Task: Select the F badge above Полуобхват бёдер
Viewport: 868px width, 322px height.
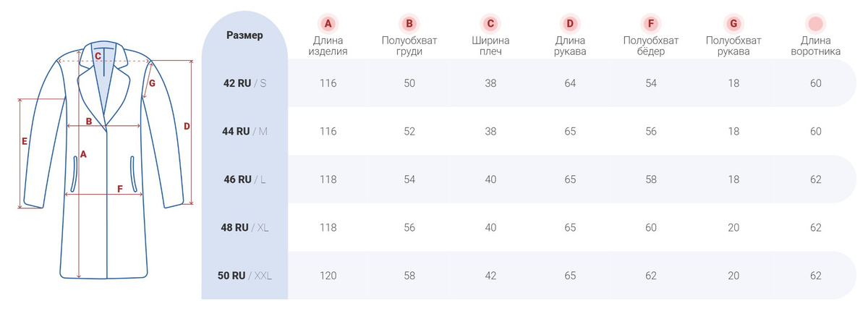Action: coord(651,24)
